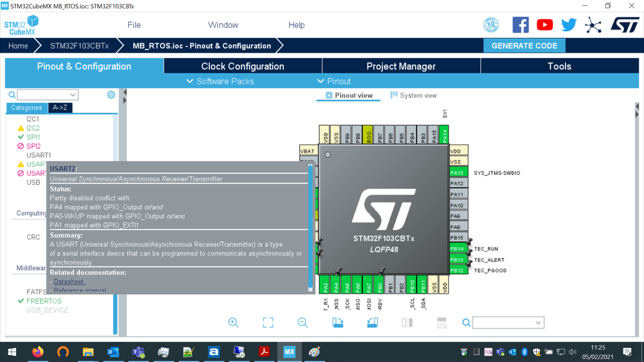The image size is (644, 362).
Task: Open Microsoft Teams from taskbar
Action: (x=139, y=352)
